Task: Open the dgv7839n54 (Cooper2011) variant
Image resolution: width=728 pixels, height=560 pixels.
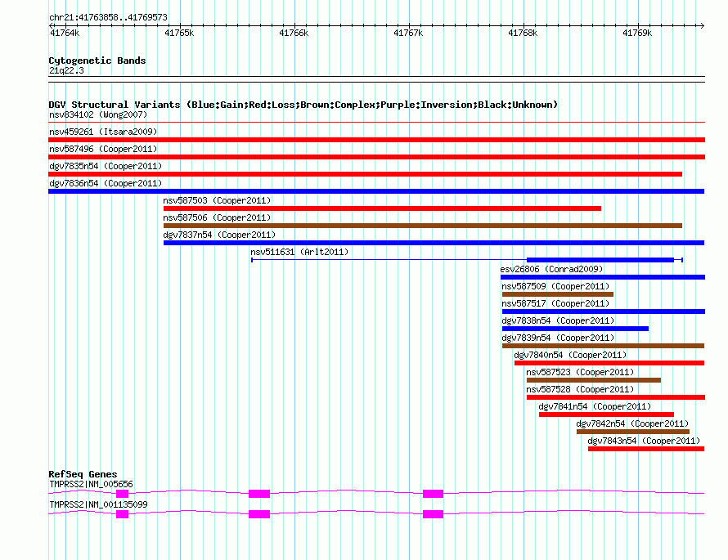Action: pos(603,346)
